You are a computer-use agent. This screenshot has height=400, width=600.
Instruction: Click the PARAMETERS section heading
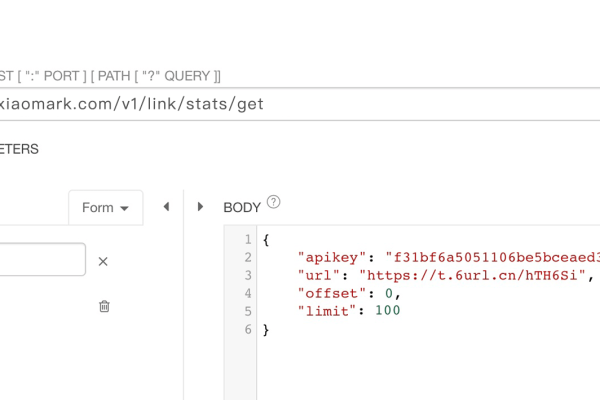click(20, 149)
